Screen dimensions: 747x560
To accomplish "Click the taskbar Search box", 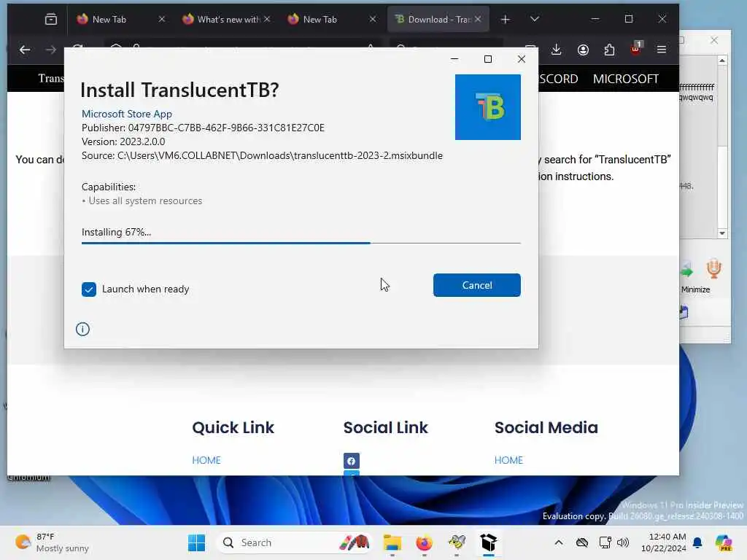I will 293,542.
